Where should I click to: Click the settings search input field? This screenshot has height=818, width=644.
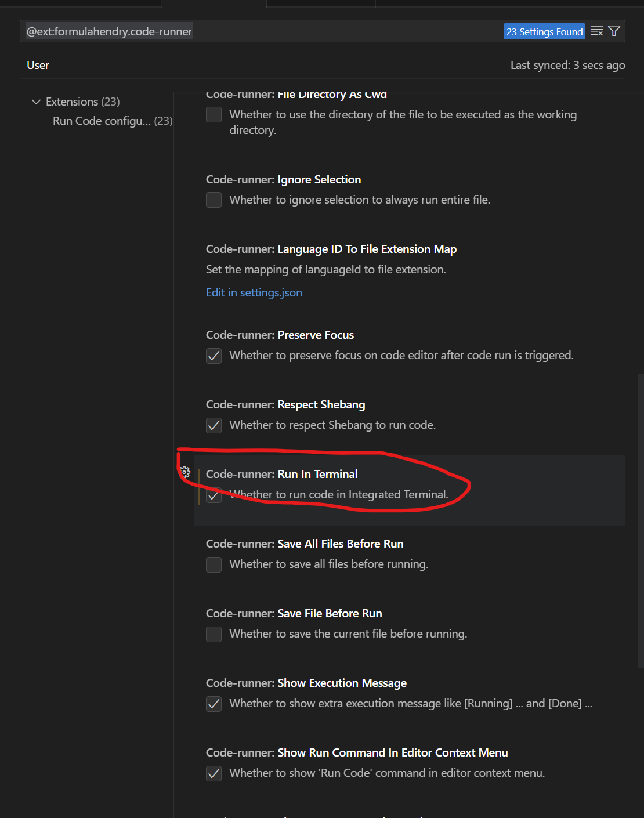pos(261,31)
